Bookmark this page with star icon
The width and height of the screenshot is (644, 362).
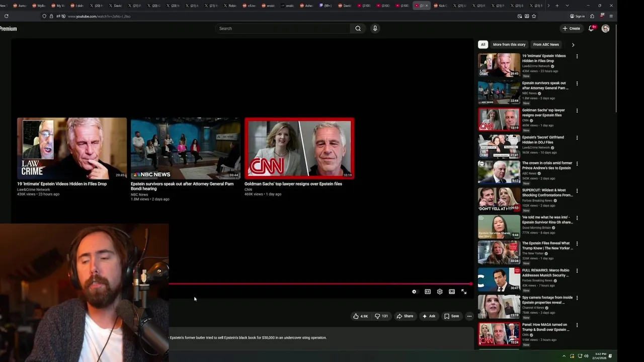(x=534, y=16)
